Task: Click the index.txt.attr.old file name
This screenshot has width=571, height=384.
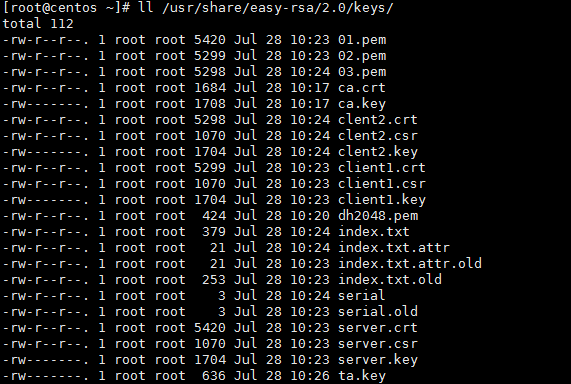Action: 410,264
